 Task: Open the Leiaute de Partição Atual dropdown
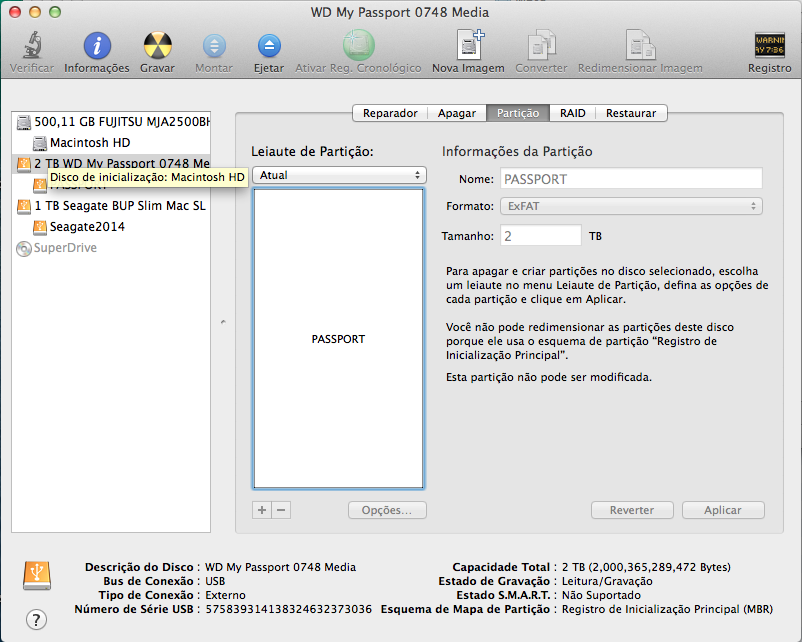click(339, 175)
